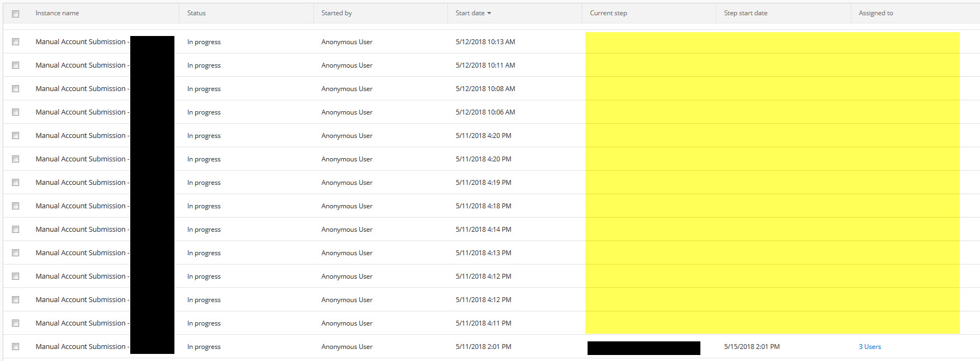Sort by the Instance name column header

[x=57, y=13]
